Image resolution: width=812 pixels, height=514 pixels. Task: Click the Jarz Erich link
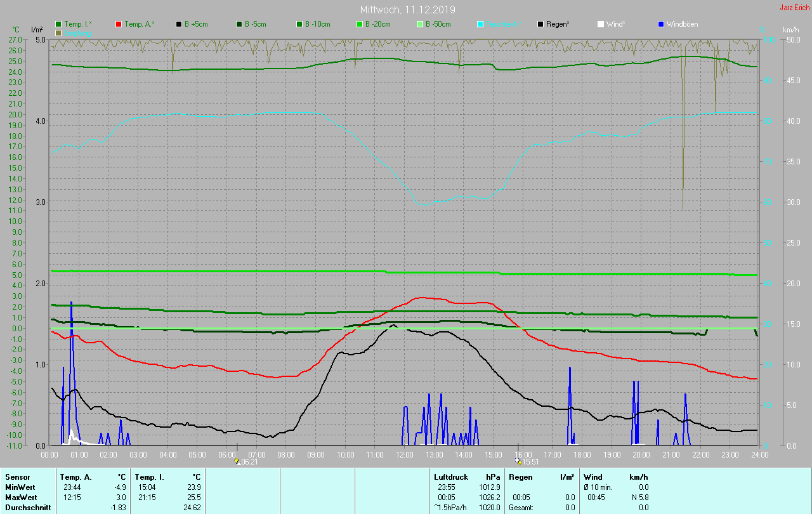pos(794,8)
